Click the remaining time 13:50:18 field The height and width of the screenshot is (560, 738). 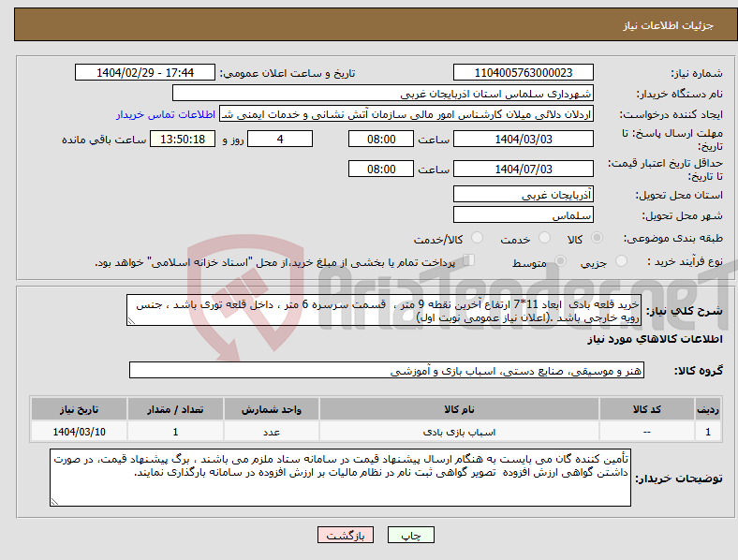pos(183,139)
